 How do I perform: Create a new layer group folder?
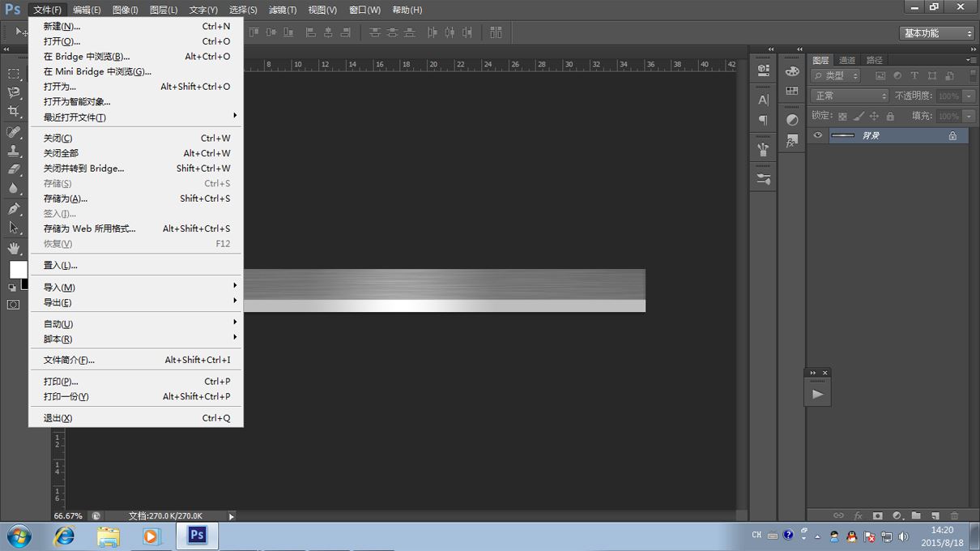click(x=916, y=515)
